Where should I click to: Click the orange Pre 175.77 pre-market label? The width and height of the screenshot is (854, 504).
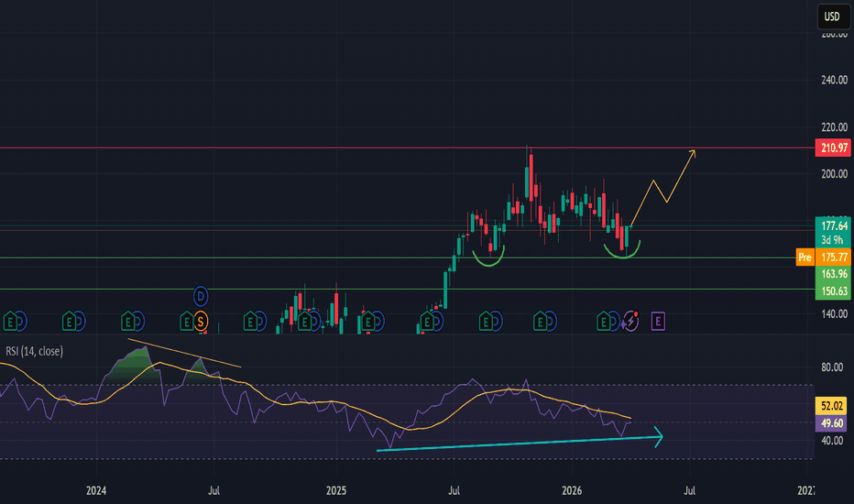(x=824, y=257)
